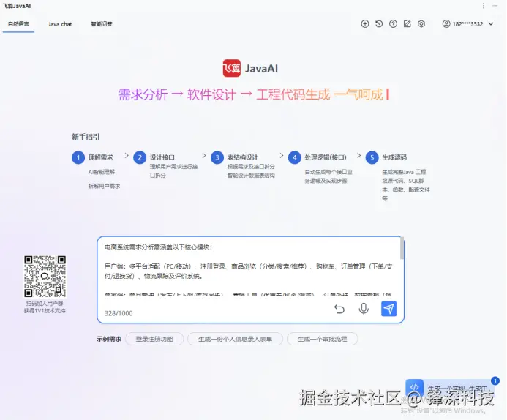Choose example 生成一个审批流程
Image resolution: width=507 pixels, height=420 pixels.
point(323,339)
